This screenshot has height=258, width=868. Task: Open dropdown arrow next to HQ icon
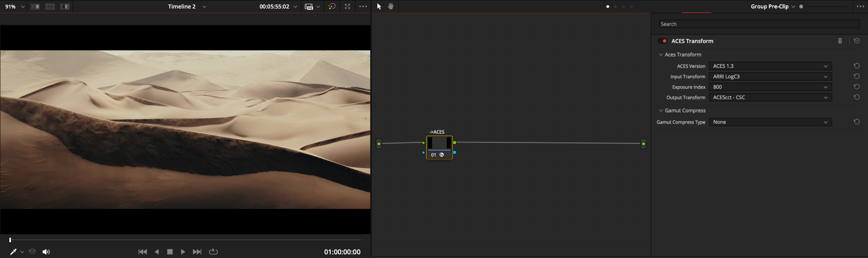tap(318, 7)
